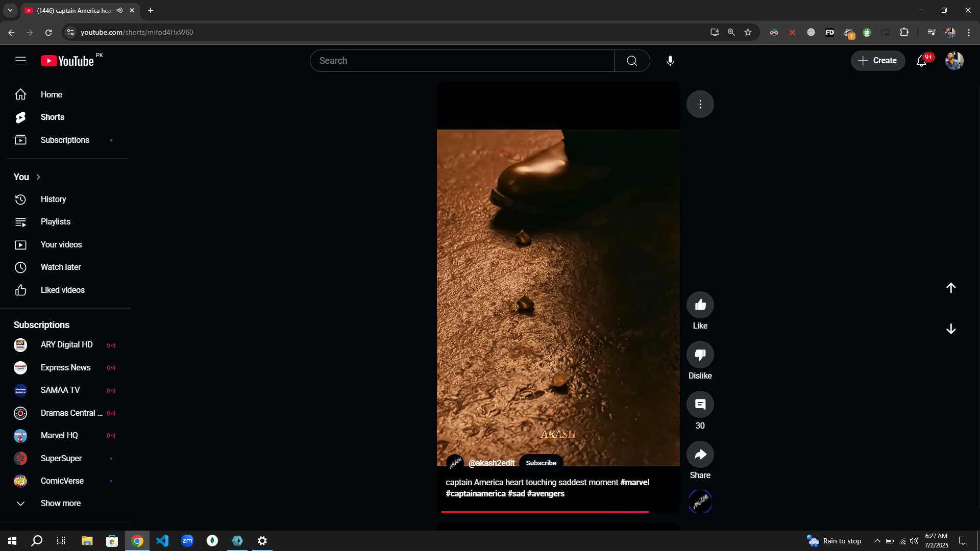Open Watch later in sidebar
The width and height of the screenshot is (980, 551).
65,267
